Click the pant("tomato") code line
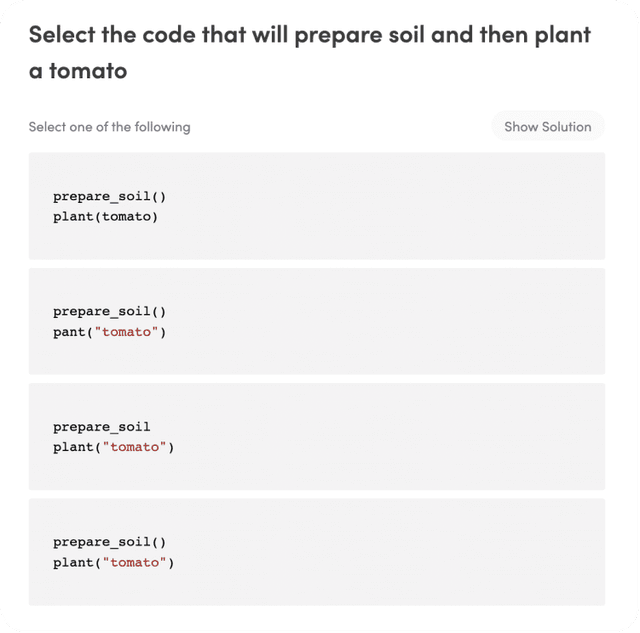Viewport: 640px width, 633px height. pos(109,331)
